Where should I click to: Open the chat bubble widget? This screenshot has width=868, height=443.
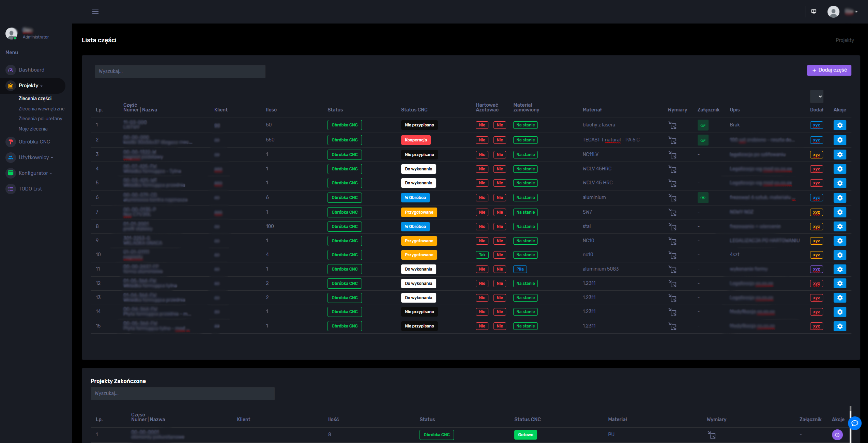coord(854,423)
